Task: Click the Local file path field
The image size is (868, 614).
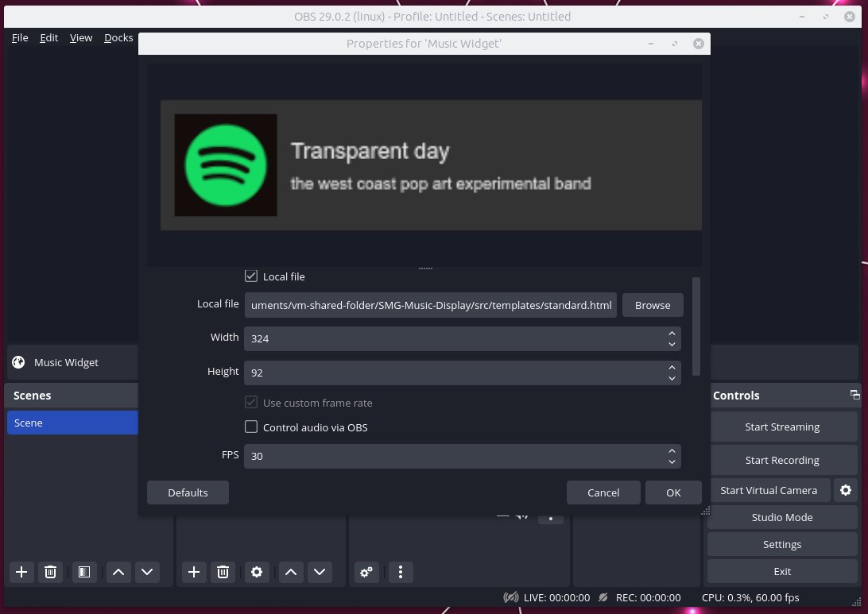Action: pyautogui.click(x=431, y=305)
